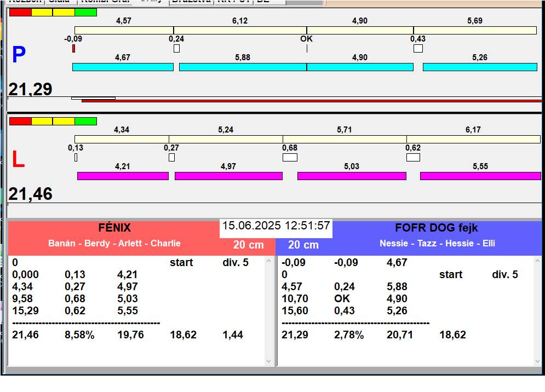The height and width of the screenshot is (392, 545).
Task: Click the yellow 6,12 split segment in lane P
Action: click(240, 31)
